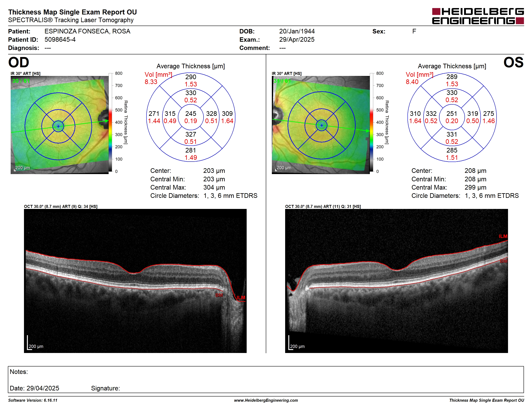
Task: Click OD Central Max value 304 µm
Action: tap(214, 188)
